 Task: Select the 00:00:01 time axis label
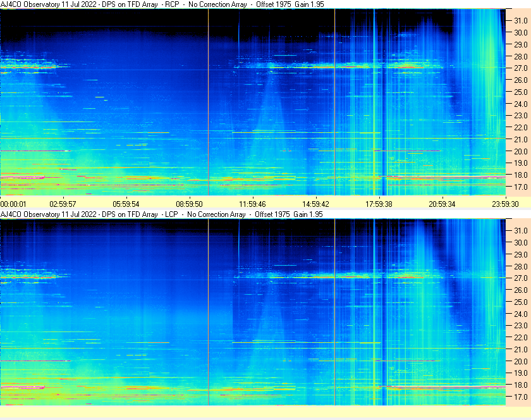pos(13,204)
